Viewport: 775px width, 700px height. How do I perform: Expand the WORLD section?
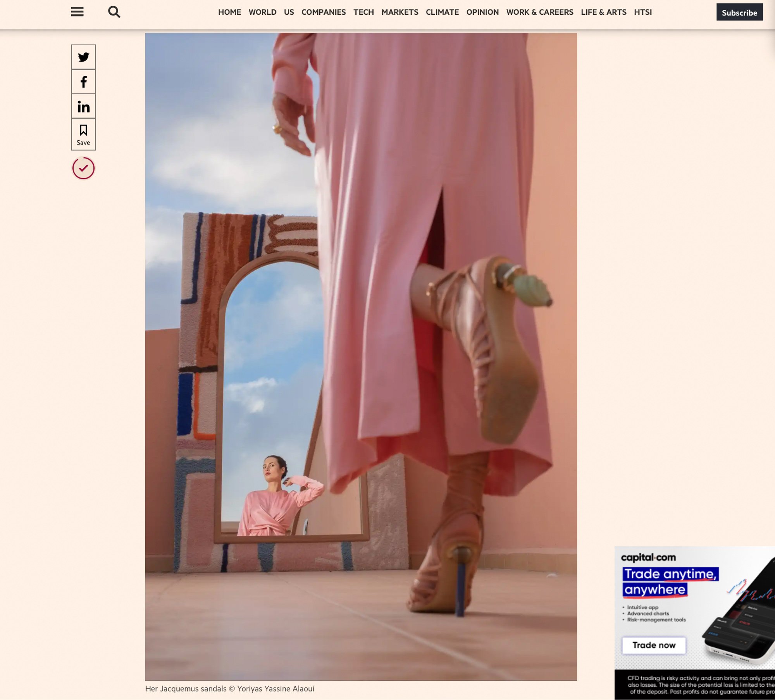click(x=262, y=12)
